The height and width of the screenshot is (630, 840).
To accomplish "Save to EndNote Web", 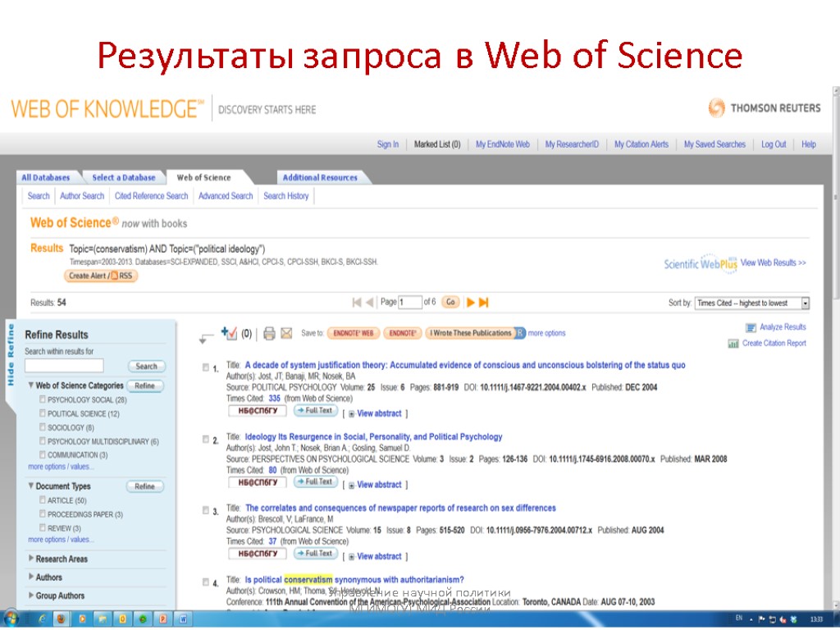I will pyautogui.click(x=353, y=333).
